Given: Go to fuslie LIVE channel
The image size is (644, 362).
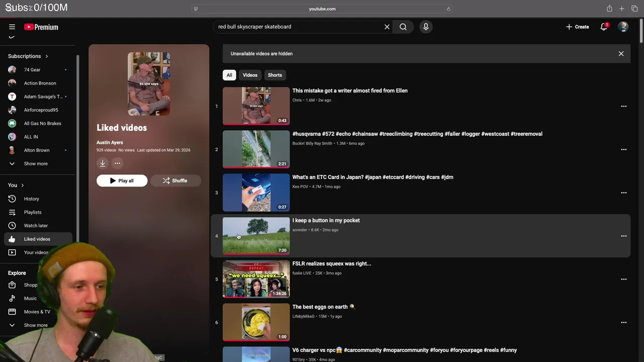Looking at the screenshot, I should pos(302,273).
